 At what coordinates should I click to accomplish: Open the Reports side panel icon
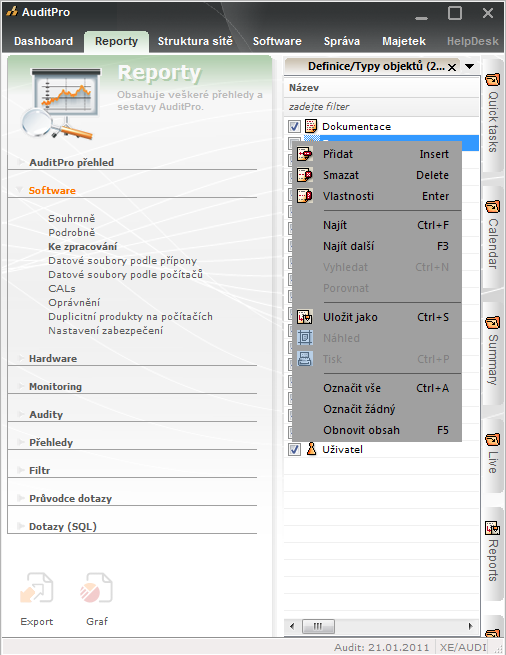pos(493,528)
